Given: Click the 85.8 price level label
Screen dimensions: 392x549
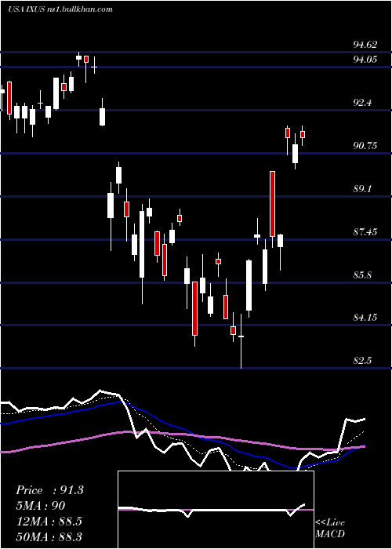Looking at the screenshot, I should pos(362,275).
